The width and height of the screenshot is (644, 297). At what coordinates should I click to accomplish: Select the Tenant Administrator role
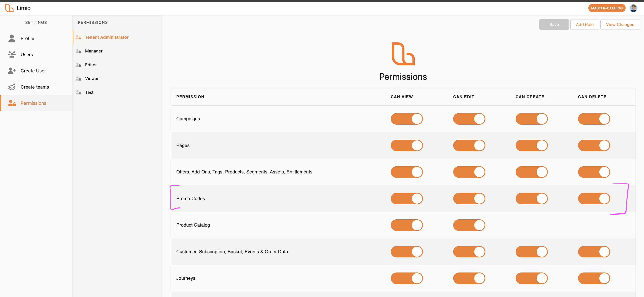pos(117,37)
